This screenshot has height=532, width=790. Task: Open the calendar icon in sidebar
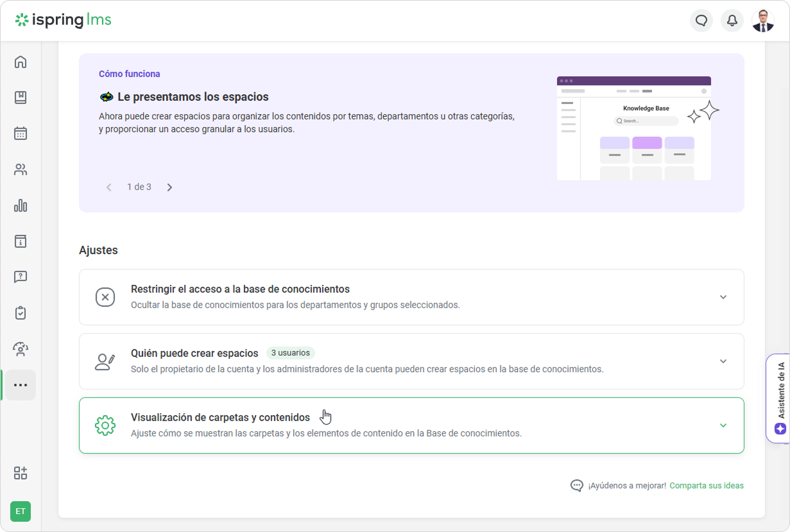(21, 133)
